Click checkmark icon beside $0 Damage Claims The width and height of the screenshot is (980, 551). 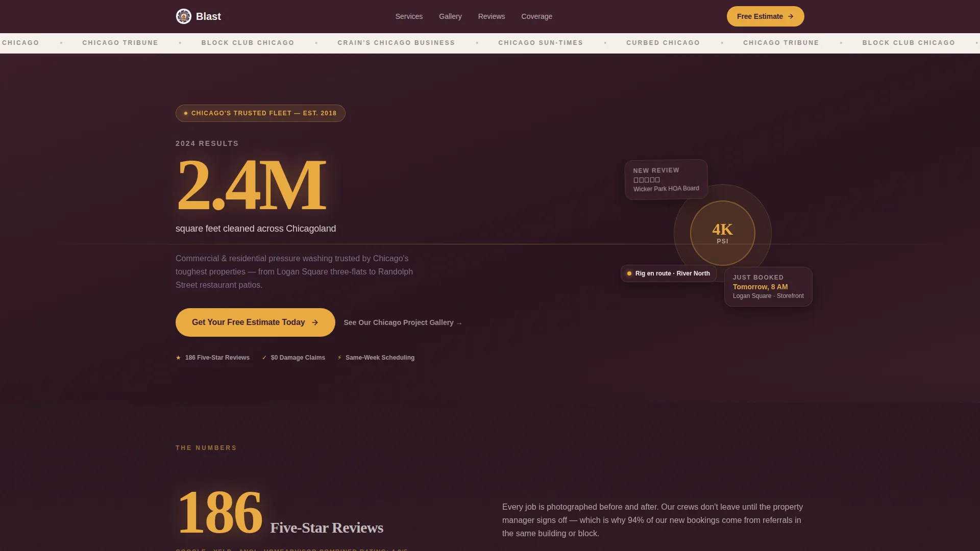point(264,358)
